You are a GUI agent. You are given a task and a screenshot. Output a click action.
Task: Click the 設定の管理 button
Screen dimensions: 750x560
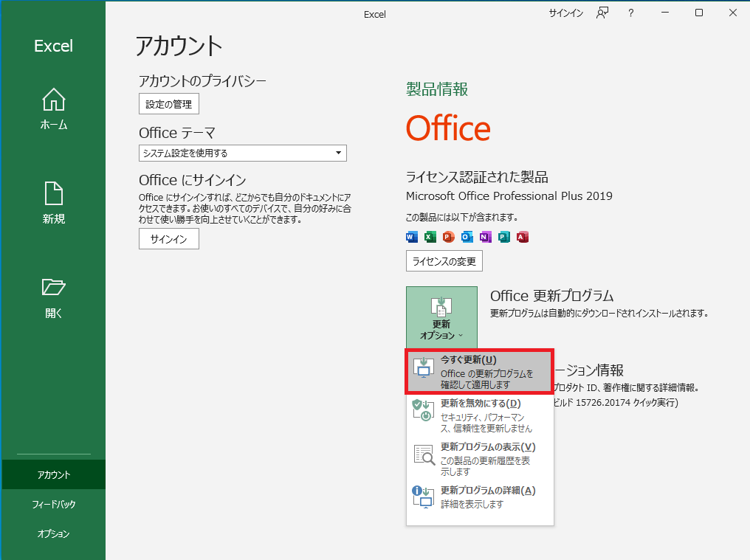pos(169,104)
